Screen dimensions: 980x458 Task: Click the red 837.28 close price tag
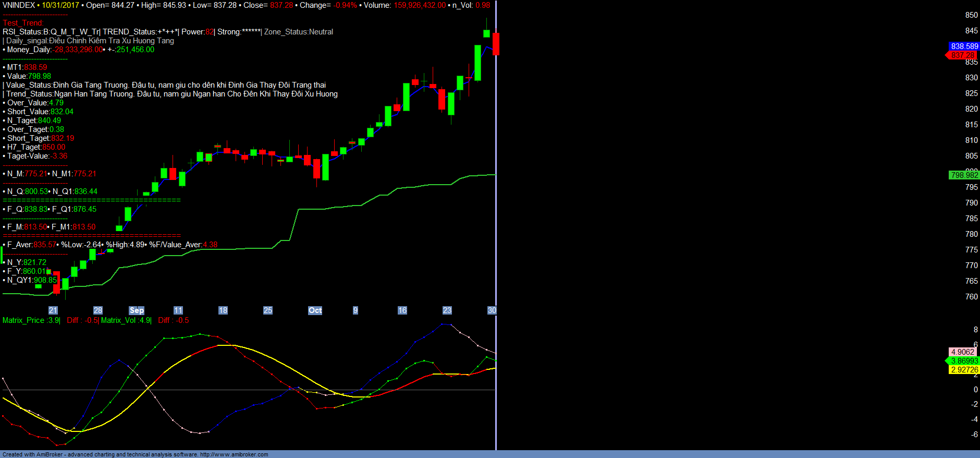(963, 55)
